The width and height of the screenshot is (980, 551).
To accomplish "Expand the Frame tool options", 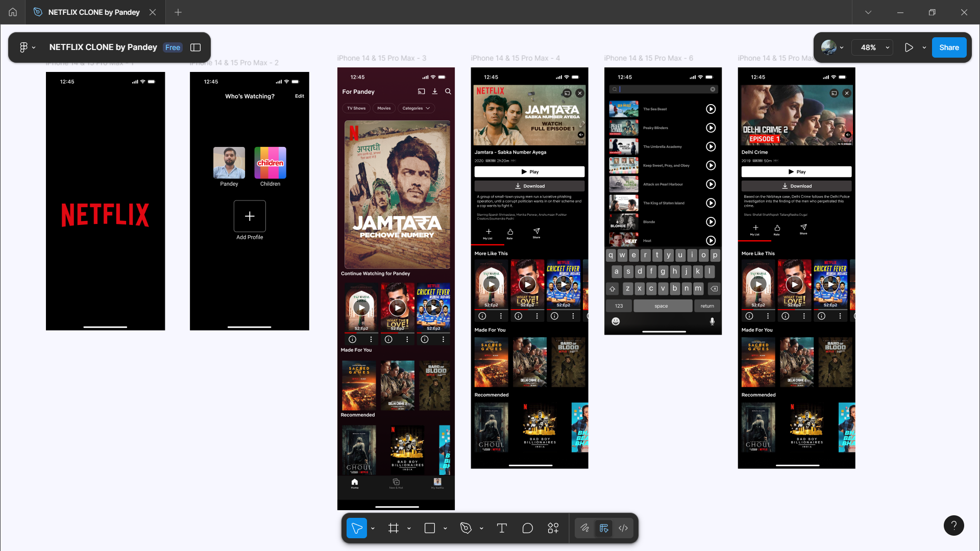I will [409, 528].
